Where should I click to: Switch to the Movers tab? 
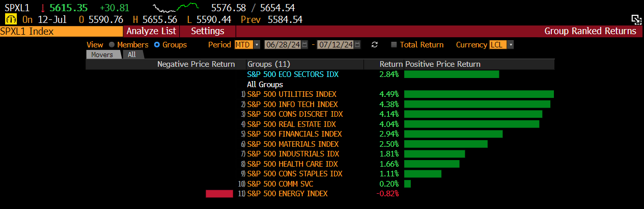point(102,55)
